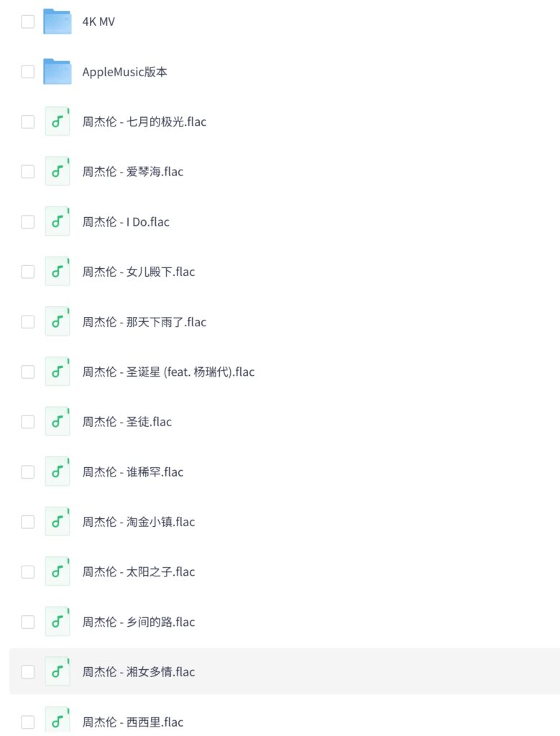560x736 pixels.
Task: Select the highlighted 湘女多情.flac row
Action: click(x=359, y=672)
